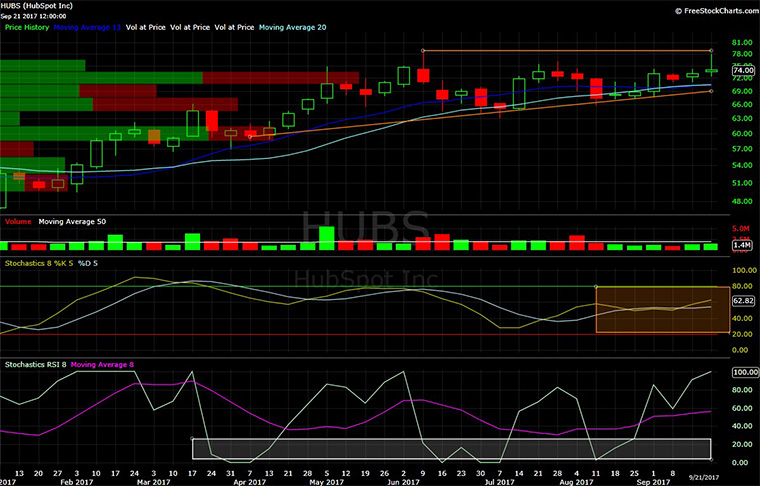
Task: Click 0.00 on the Stochastics RSI axis
Action: (742, 462)
